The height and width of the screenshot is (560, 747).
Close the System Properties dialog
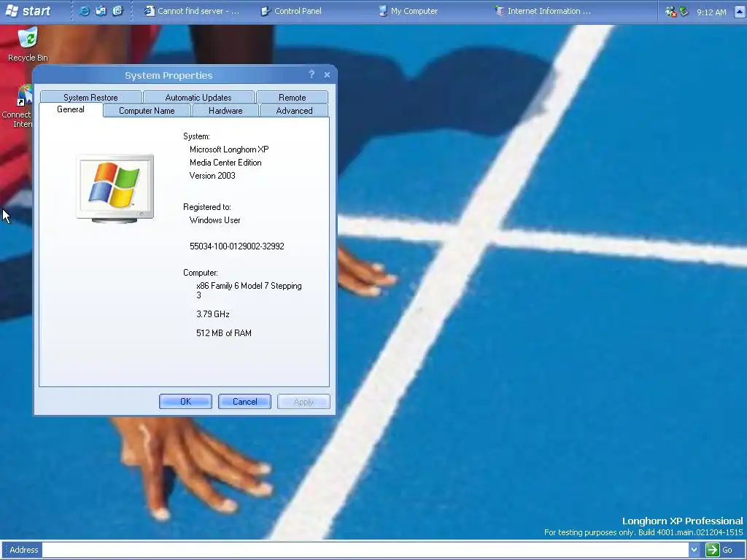[327, 75]
